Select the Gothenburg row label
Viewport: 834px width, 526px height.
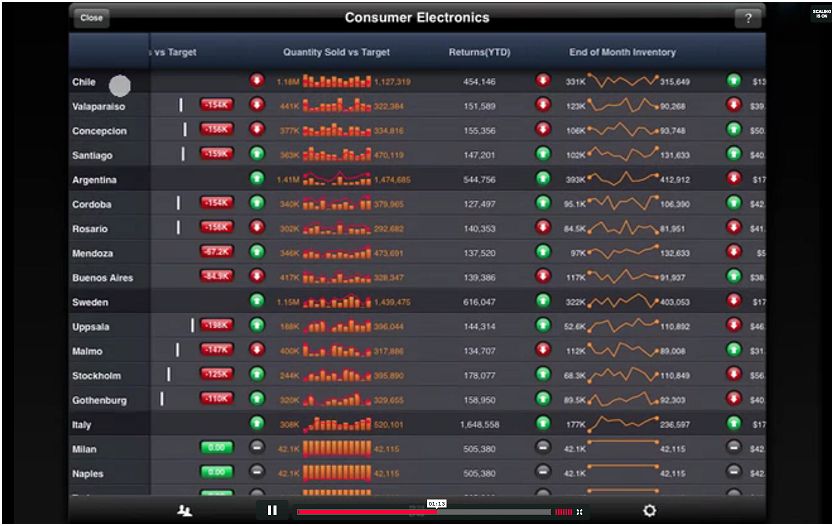point(99,400)
